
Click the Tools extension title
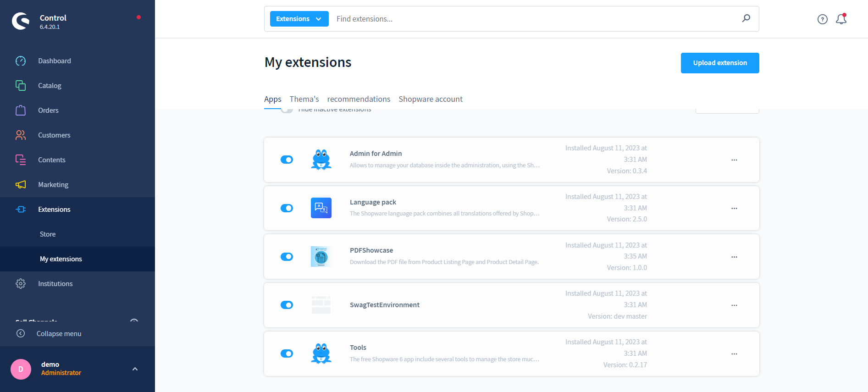tap(358, 348)
